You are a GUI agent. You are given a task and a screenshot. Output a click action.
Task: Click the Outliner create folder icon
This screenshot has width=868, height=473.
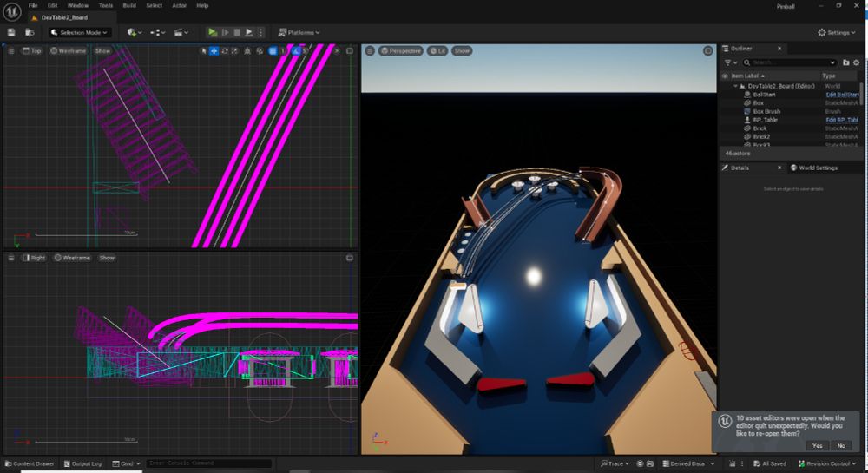pos(845,62)
